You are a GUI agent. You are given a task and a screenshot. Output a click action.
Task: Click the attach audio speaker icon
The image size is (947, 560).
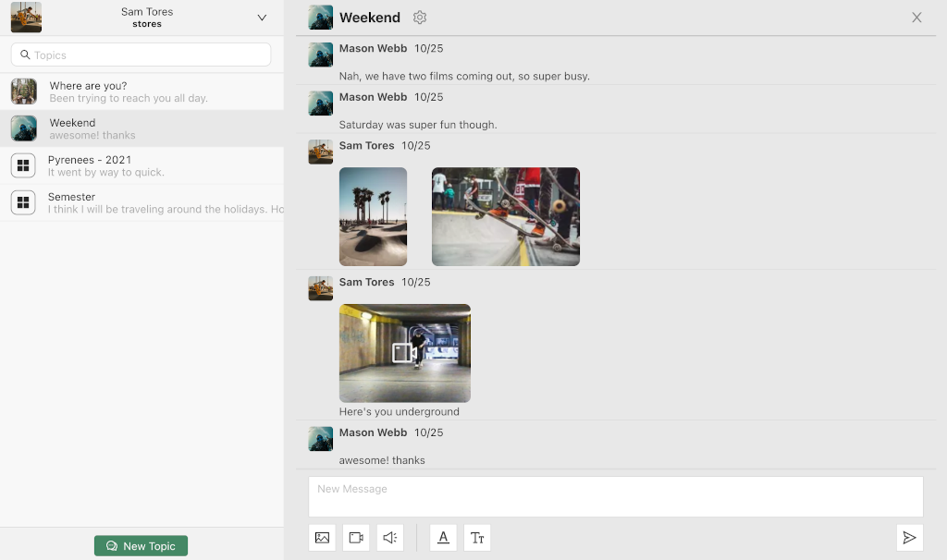(x=390, y=538)
